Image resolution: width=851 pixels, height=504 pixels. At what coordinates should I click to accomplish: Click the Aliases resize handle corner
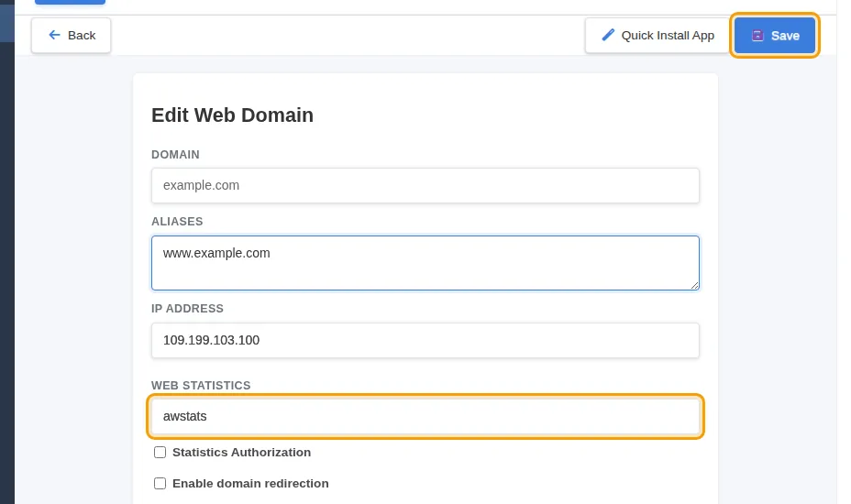[x=694, y=285]
